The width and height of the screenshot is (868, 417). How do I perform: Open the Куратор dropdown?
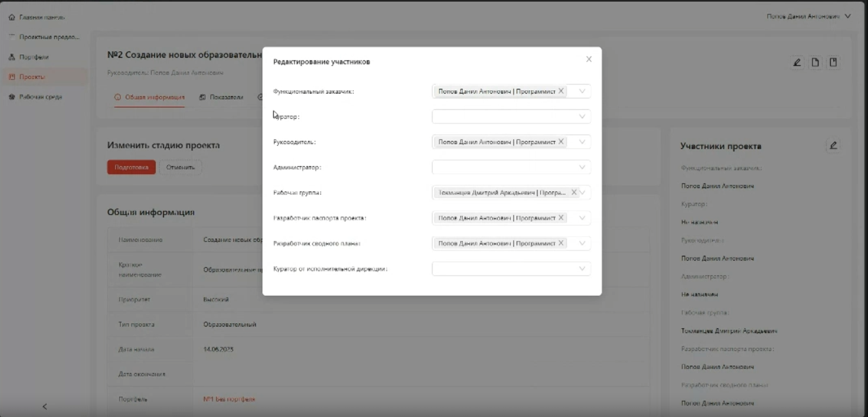tap(511, 117)
